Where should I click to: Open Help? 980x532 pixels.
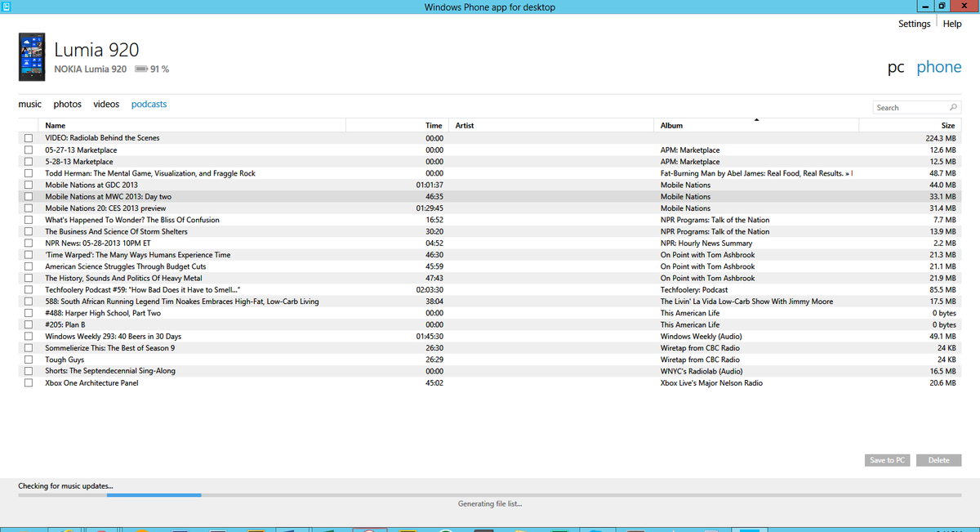point(952,24)
